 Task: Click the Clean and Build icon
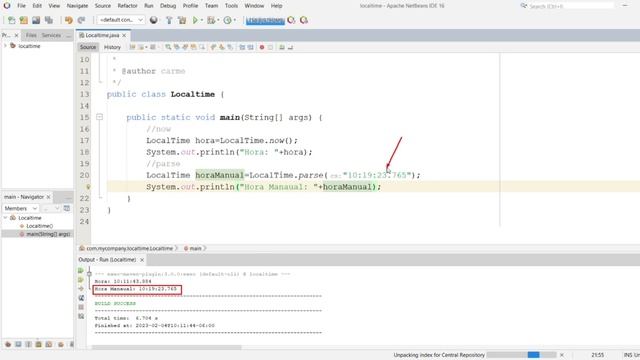pyautogui.click(x=182, y=20)
